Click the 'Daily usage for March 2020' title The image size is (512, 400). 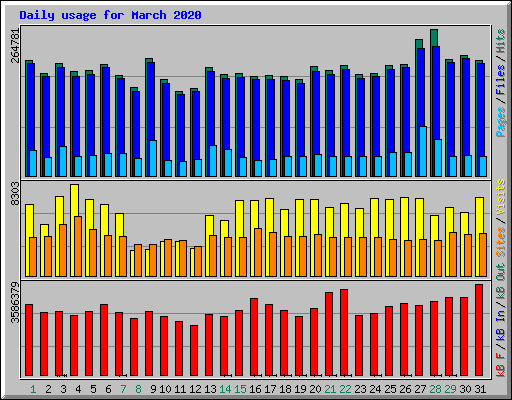(110, 15)
